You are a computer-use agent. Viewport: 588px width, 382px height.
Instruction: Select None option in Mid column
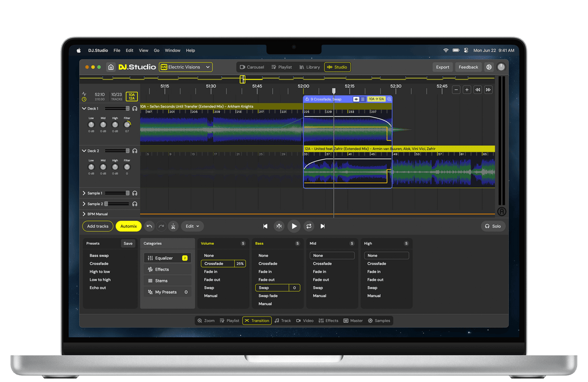(x=332, y=255)
